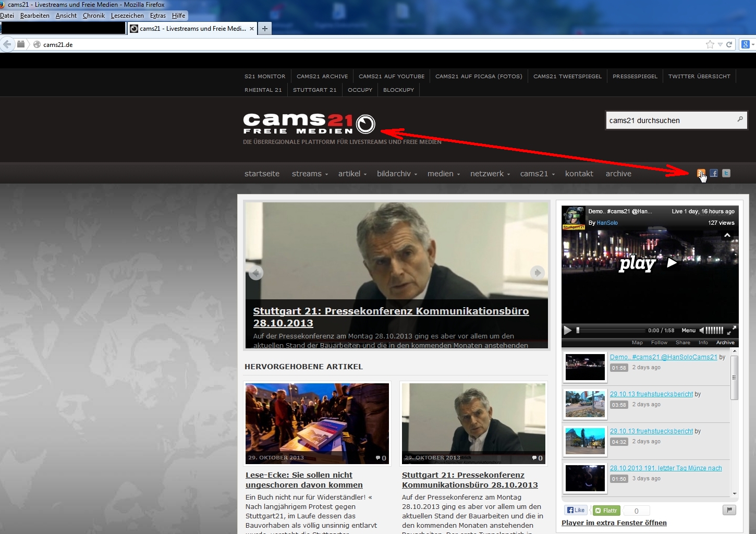
Task: Collapse the player info overlay chevron
Action: pos(727,236)
